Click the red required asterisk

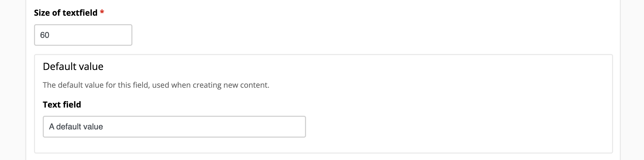[102, 12]
